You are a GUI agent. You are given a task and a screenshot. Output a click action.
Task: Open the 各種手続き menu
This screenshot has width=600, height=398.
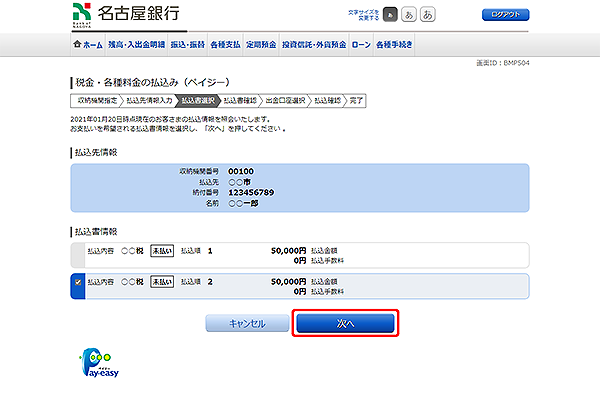[x=394, y=45]
